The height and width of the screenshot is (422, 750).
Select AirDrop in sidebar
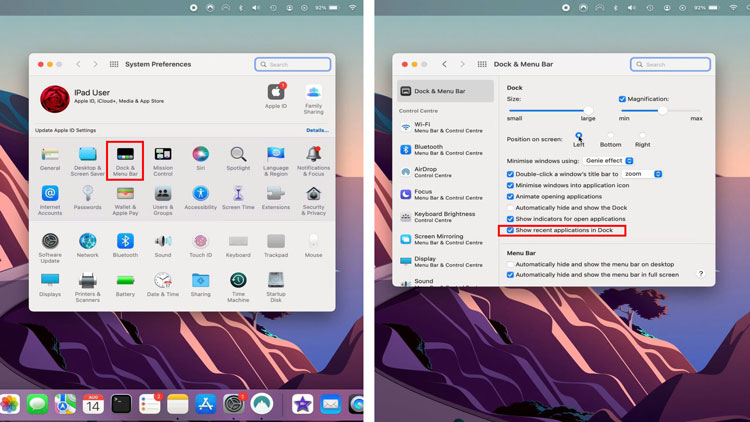point(445,172)
